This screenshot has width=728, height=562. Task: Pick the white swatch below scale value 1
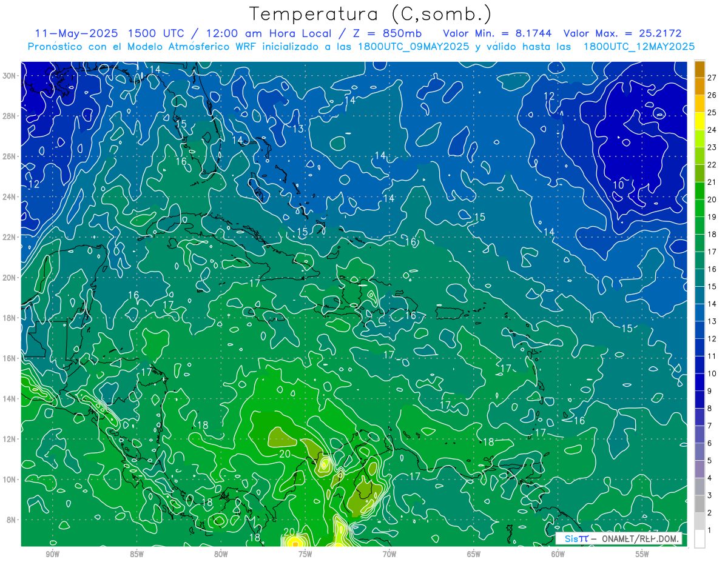pos(699,539)
